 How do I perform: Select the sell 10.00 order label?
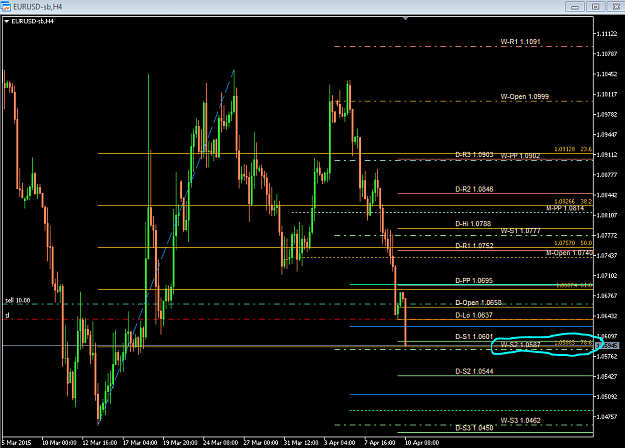18,300
